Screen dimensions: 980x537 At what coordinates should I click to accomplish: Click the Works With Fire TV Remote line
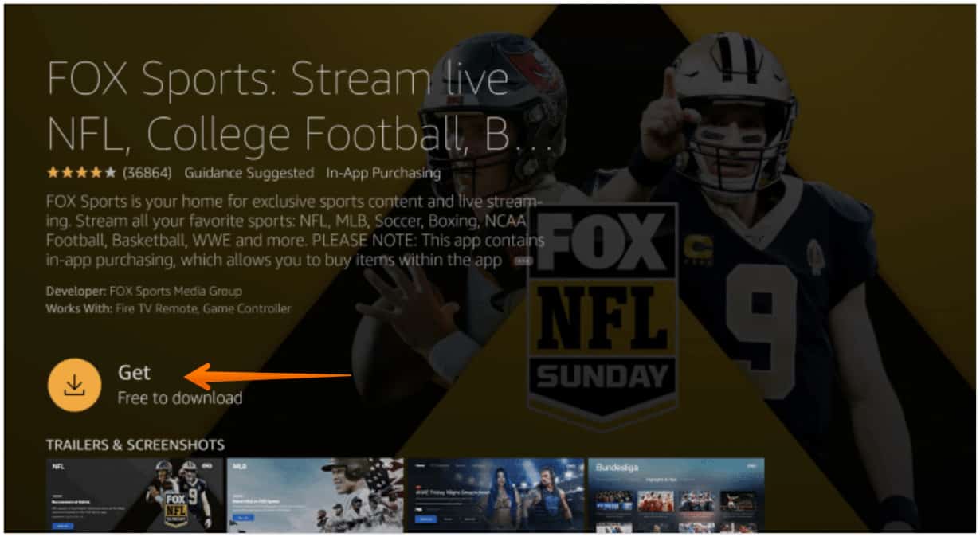(x=168, y=308)
